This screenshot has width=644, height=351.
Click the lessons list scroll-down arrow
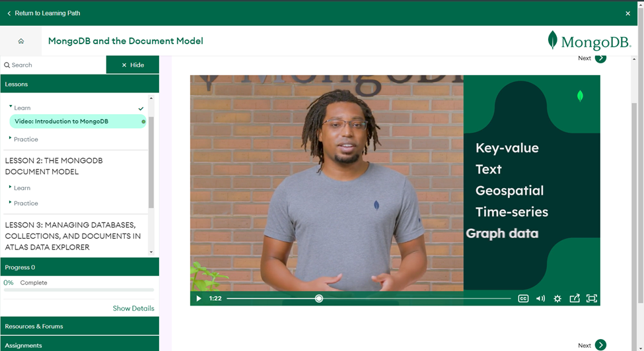point(151,252)
